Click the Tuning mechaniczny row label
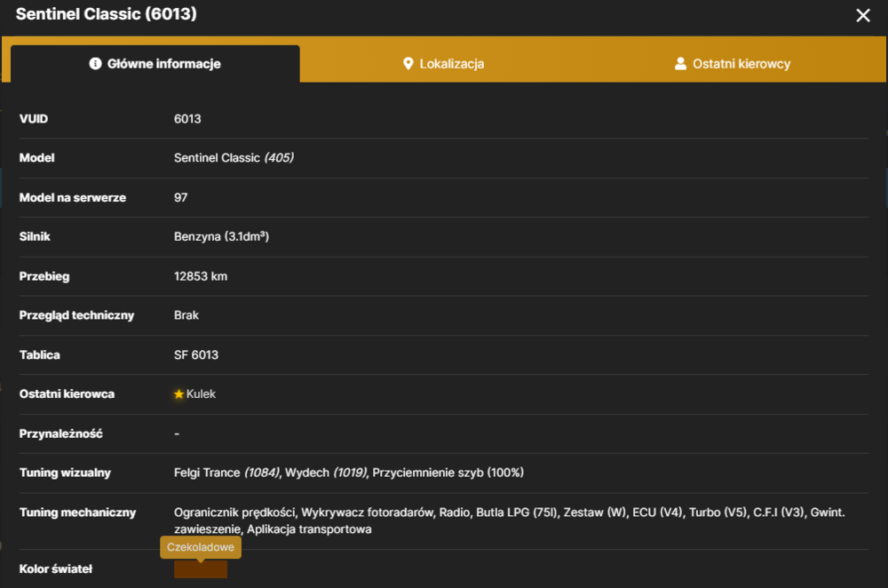Screen dimensions: 888x588 point(77,513)
